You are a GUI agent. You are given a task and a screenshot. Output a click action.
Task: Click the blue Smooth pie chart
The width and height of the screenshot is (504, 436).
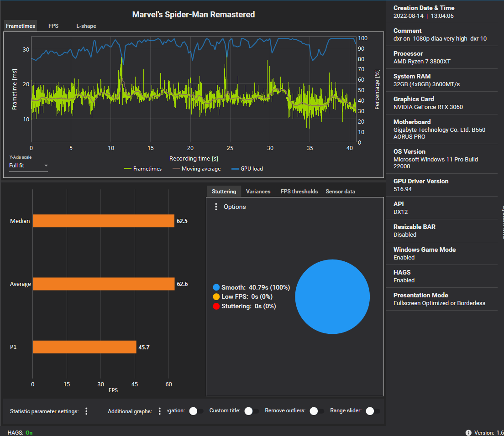(x=332, y=296)
